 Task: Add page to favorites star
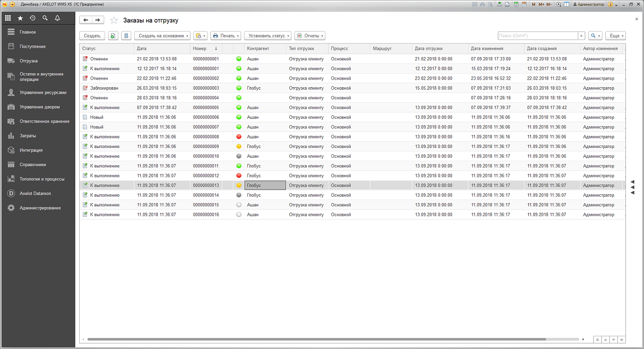(x=114, y=20)
